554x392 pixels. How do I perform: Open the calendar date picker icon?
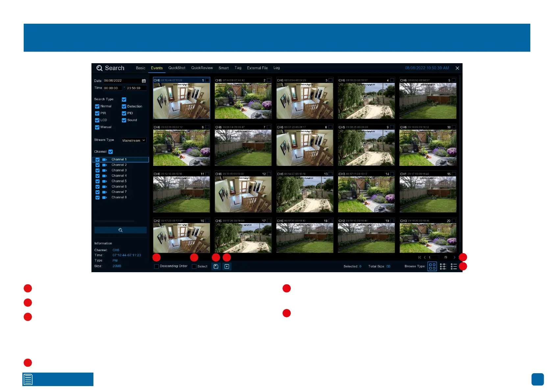point(144,81)
